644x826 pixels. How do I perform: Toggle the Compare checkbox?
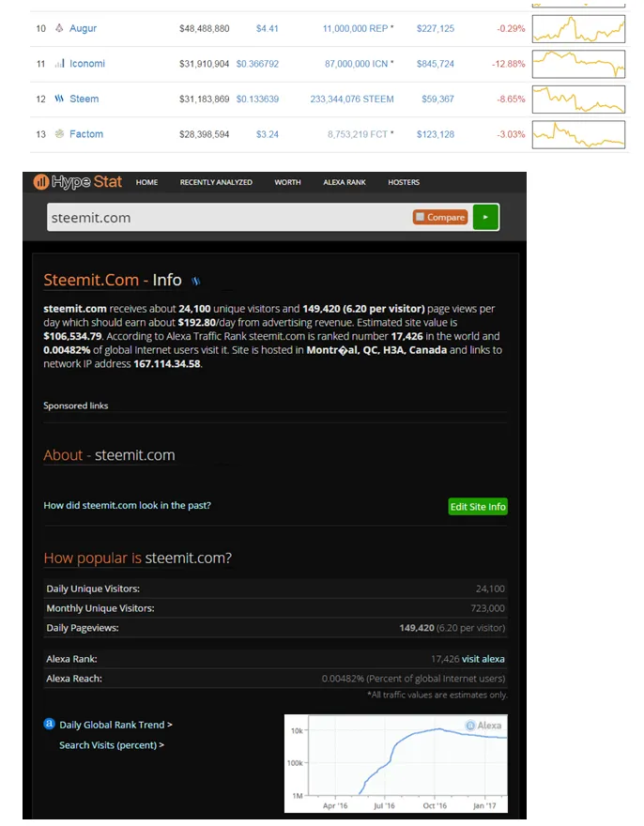click(x=420, y=217)
